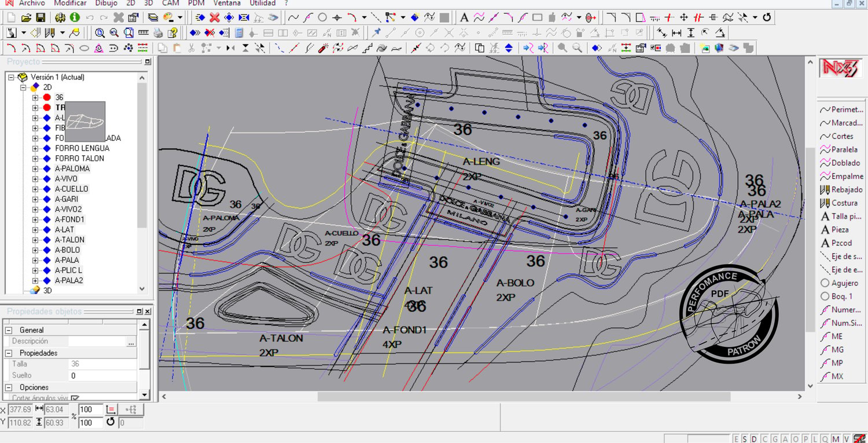Expand the A-BOLO tree item
Image resolution: width=868 pixels, height=443 pixels.
(35, 250)
